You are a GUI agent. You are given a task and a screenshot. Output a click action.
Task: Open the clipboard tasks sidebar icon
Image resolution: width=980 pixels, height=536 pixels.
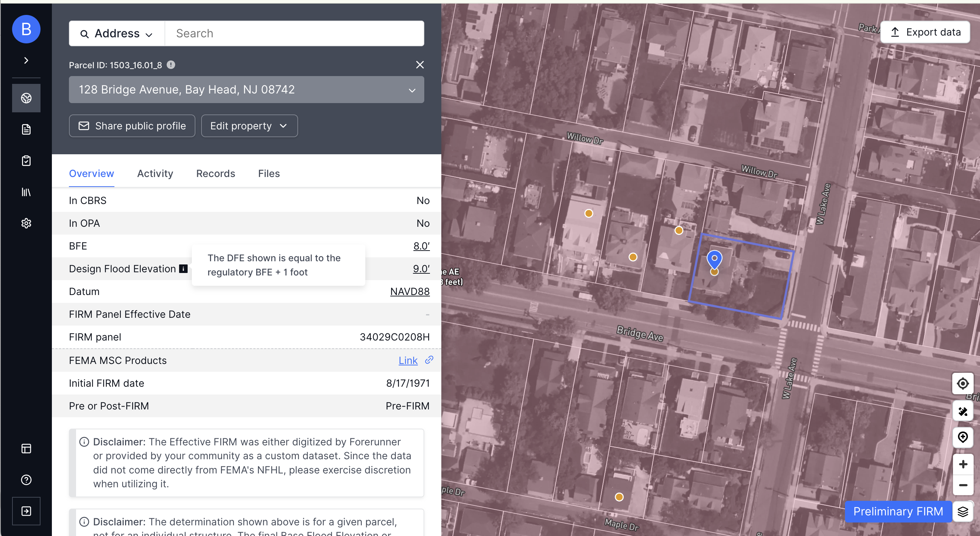[x=26, y=160]
